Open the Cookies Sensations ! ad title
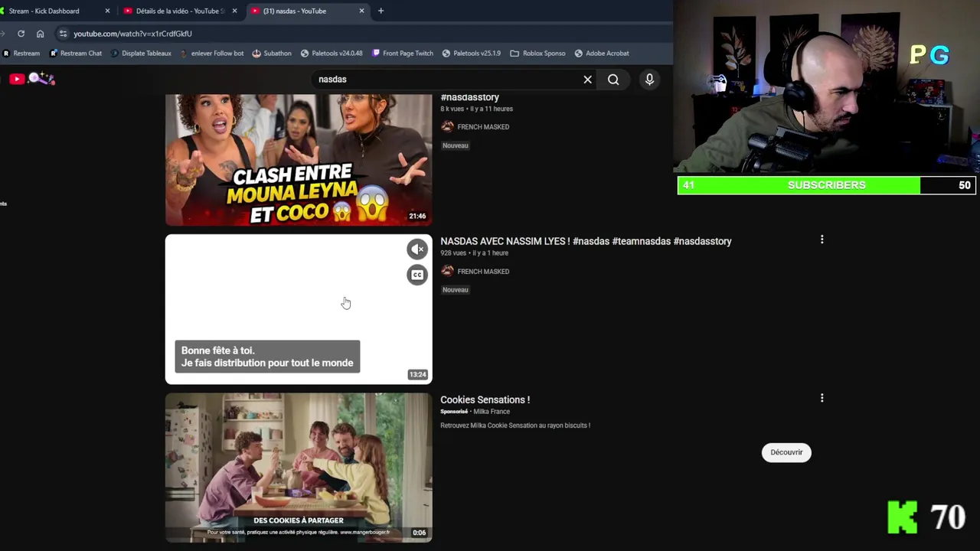 tap(485, 399)
